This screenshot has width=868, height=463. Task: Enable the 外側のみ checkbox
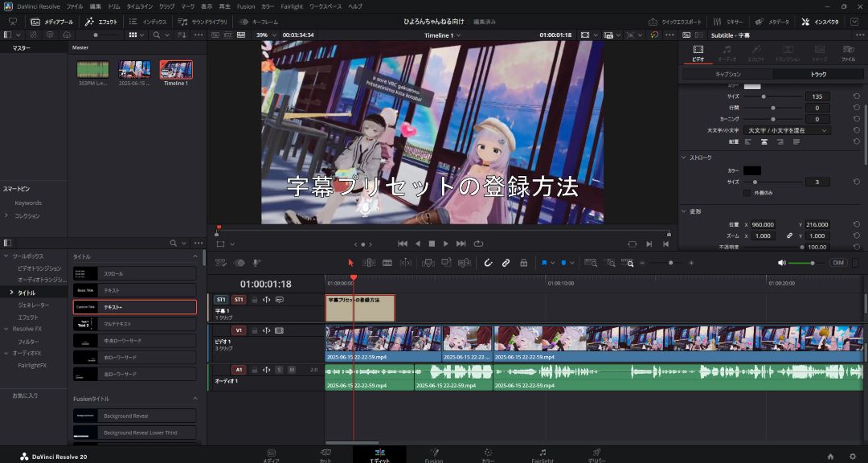[x=747, y=193]
